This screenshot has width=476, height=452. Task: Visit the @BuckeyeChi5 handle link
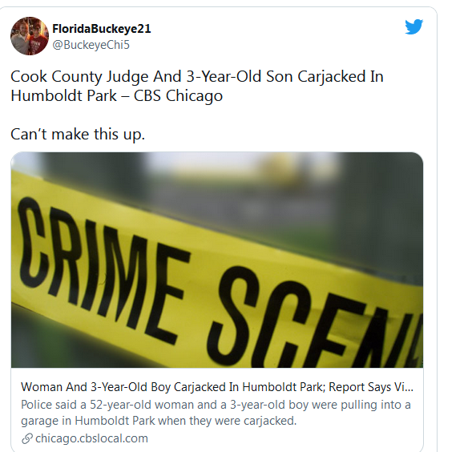click(91, 45)
